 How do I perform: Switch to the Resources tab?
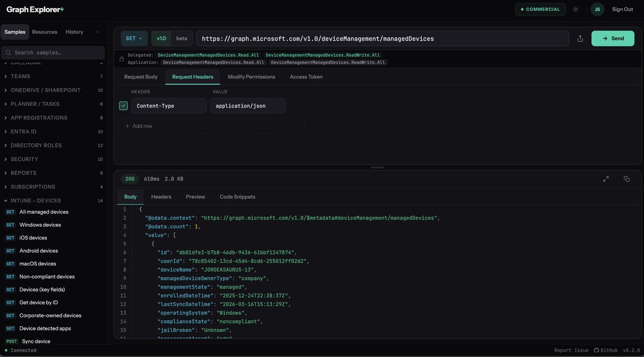click(45, 32)
